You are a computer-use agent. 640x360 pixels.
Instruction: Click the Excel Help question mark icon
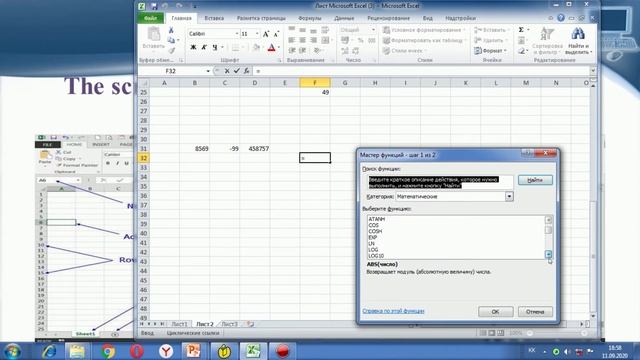point(561,18)
